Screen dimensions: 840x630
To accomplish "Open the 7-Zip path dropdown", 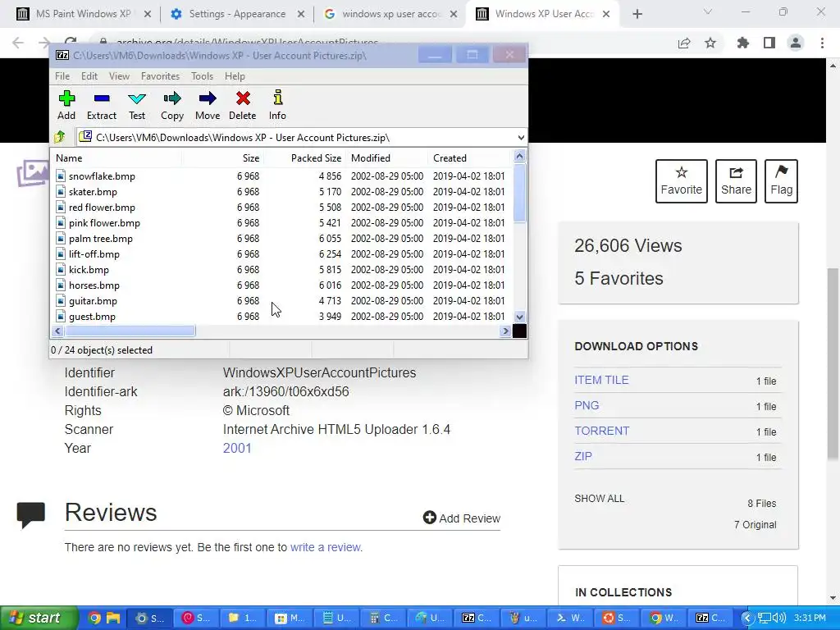I will (x=521, y=138).
